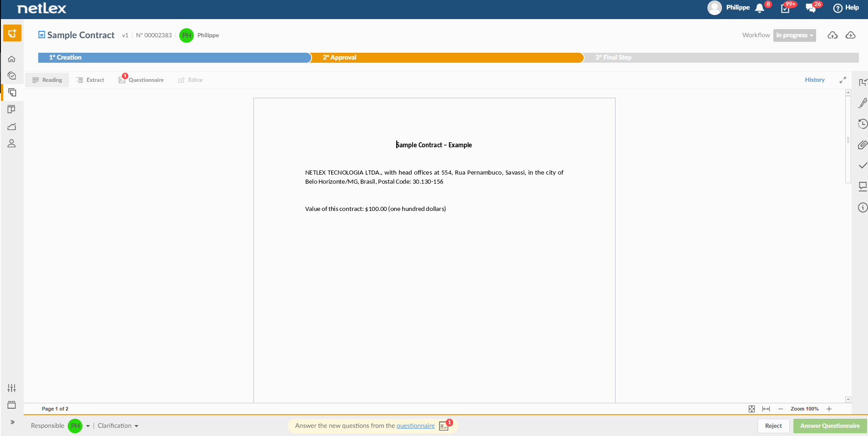Click the Nº 00002383 document number

(x=154, y=35)
